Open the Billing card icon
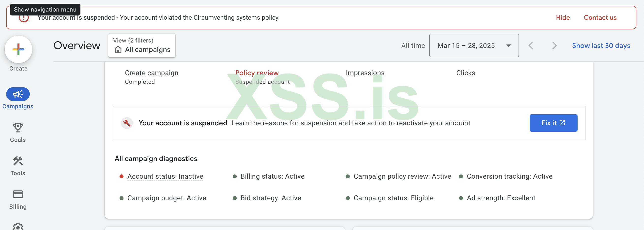This screenshot has width=644, height=230. point(18,194)
